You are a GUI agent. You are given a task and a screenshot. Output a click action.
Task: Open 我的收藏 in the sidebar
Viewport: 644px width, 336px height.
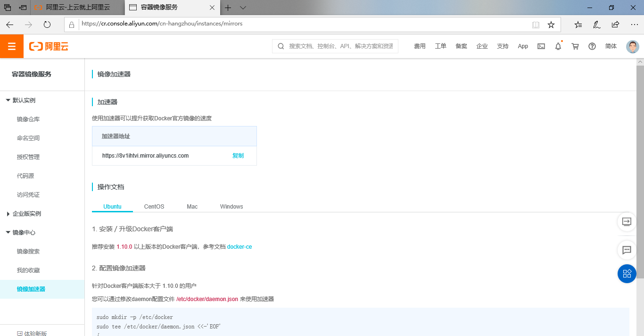point(28,270)
